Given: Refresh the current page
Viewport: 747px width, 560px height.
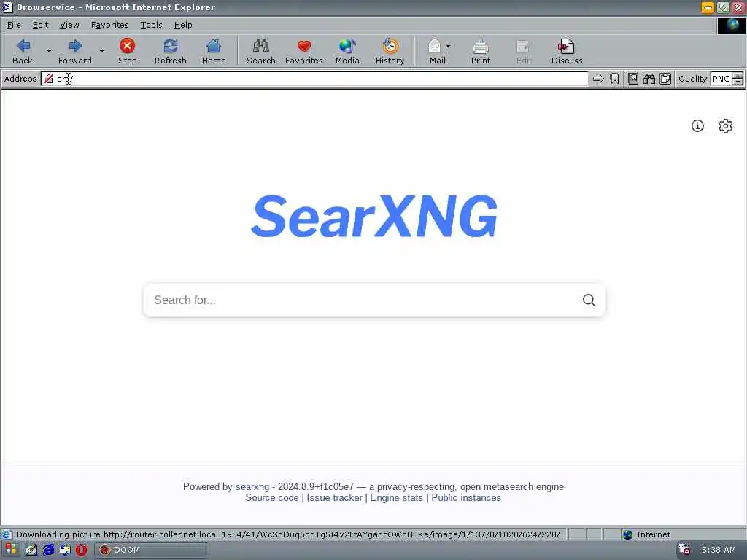Looking at the screenshot, I should pyautogui.click(x=170, y=52).
